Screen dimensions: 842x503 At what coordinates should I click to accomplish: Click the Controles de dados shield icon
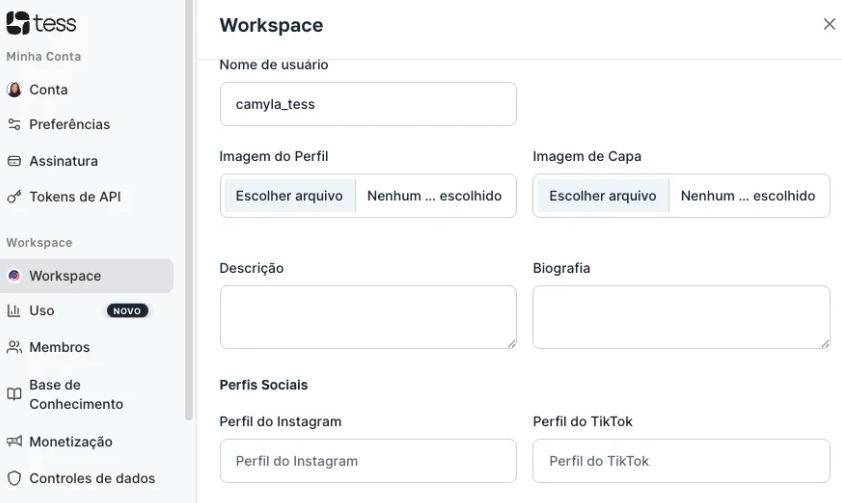(14, 478)
